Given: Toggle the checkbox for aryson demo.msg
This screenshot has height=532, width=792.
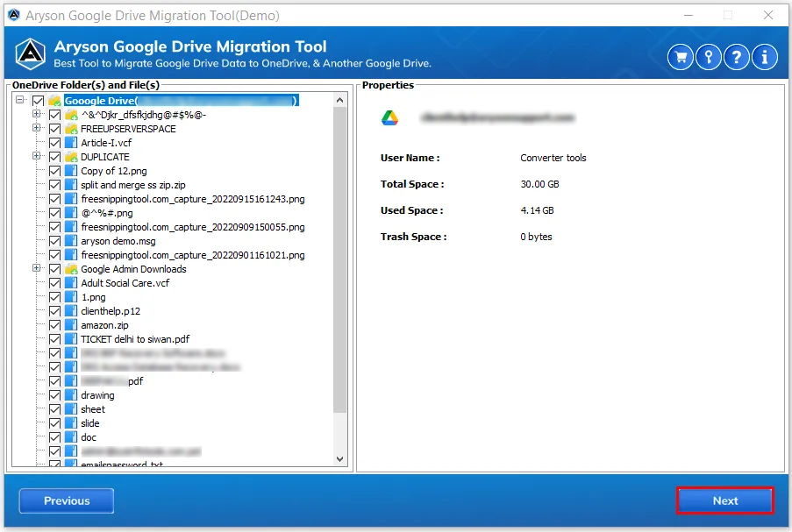Looking at the screenshot, I should coord(54,241).
